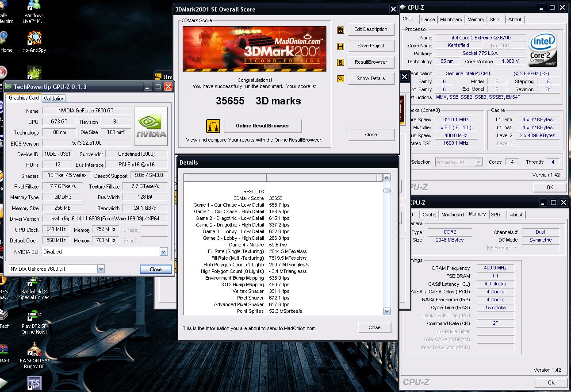Click the Close button in GPU-Z
This screenshot has height=392, width=571.
click(x=156, y=269)
